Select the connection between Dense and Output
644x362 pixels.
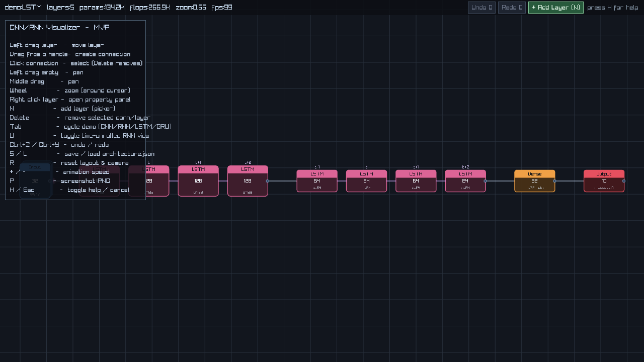(570, 181)
